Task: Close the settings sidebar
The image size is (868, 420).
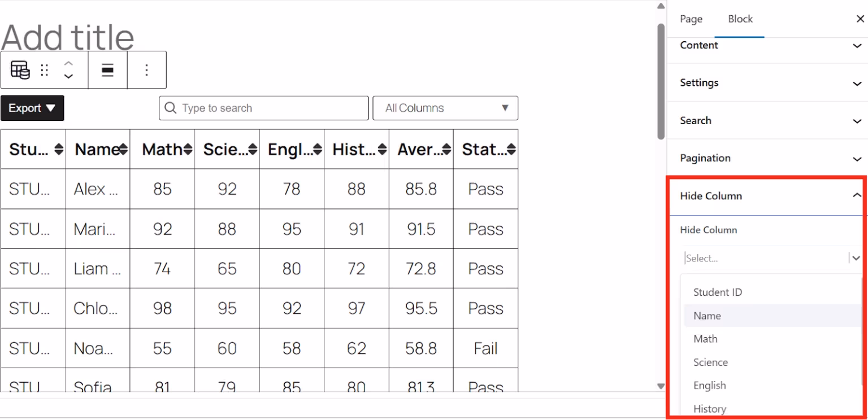Action: click(860, 19)
